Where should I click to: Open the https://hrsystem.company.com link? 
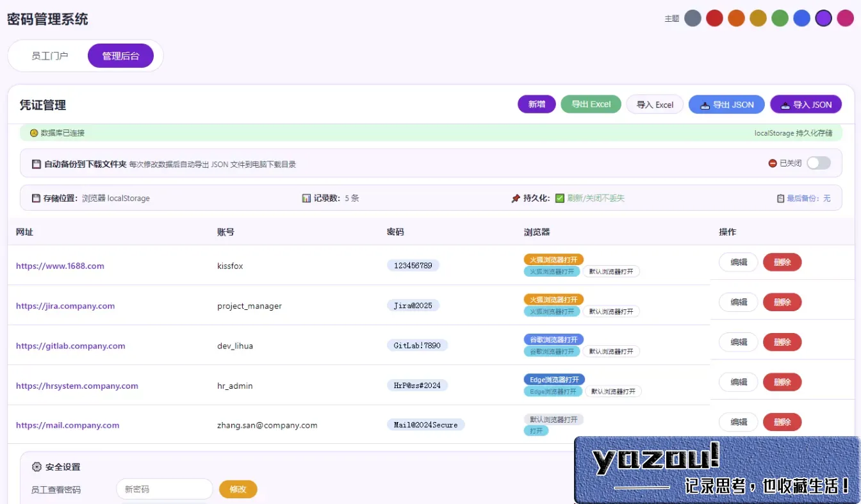77,386
